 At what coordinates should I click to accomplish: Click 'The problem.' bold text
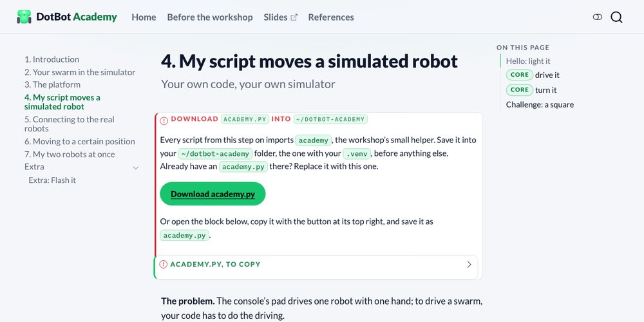pyautogui.click(x=187, y=301)
